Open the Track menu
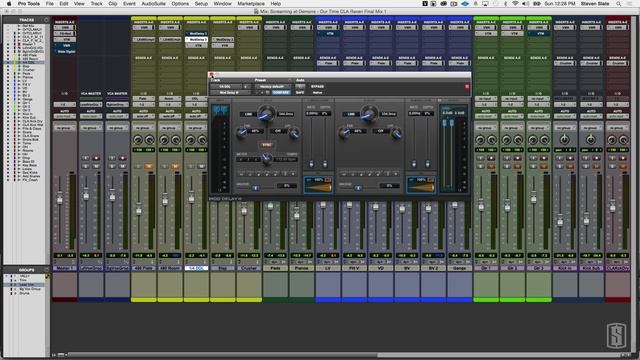Viewport: 640px width, 360px height. [96, 4]
